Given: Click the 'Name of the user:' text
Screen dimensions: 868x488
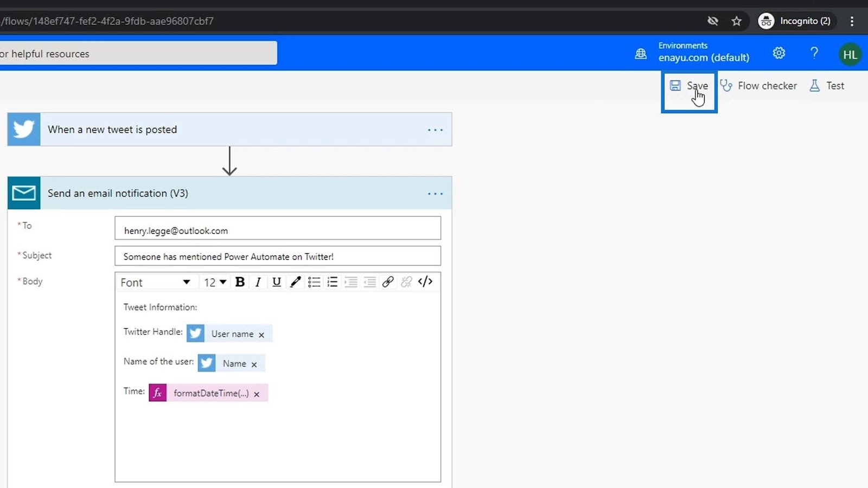Looking at the screenshot, I should [x=158, y=361].
